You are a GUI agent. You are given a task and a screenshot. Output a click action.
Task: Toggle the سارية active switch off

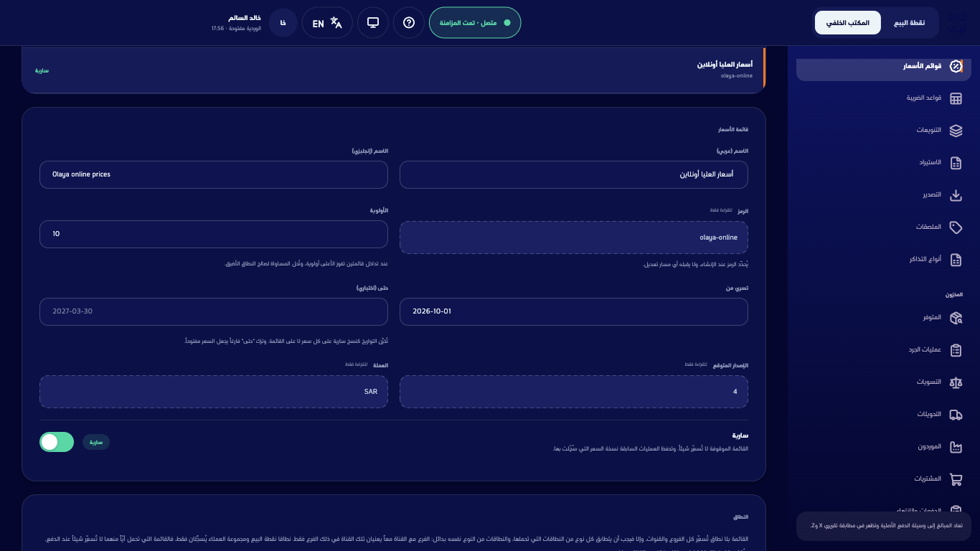(57, 442)
